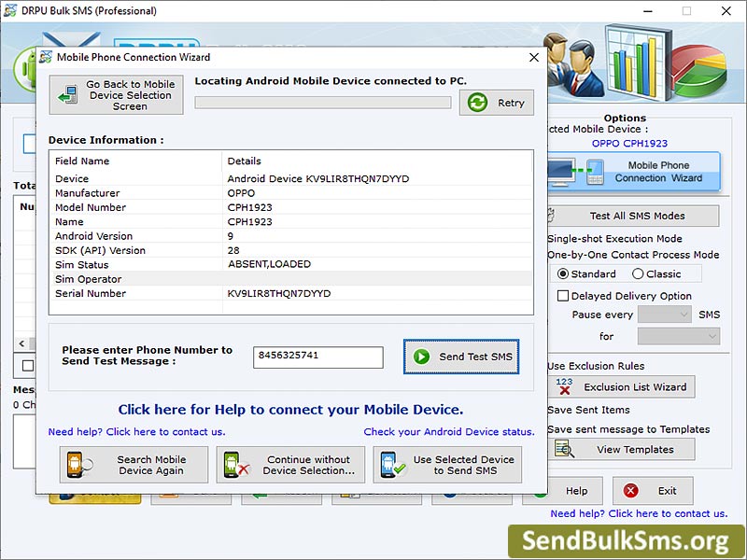
Task: Click the message text box in main window
Action: pos(24,441)
